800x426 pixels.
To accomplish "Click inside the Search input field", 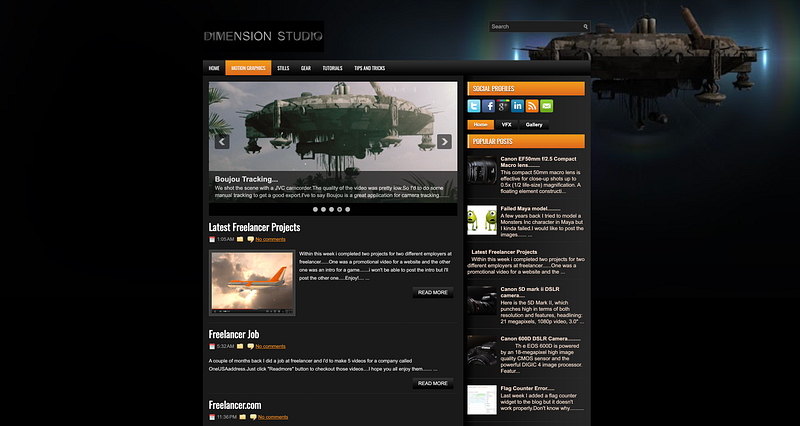I will point(536,27).
